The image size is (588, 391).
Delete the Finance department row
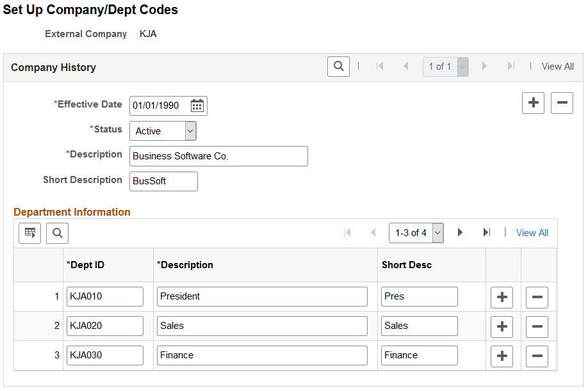click(x=538, y=356)
